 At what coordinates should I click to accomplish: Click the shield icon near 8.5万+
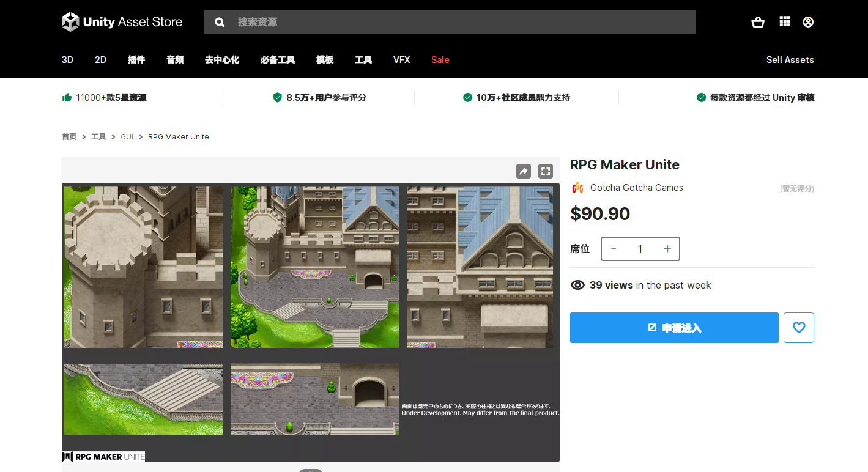pyautogui.click(x=277, y=97)
